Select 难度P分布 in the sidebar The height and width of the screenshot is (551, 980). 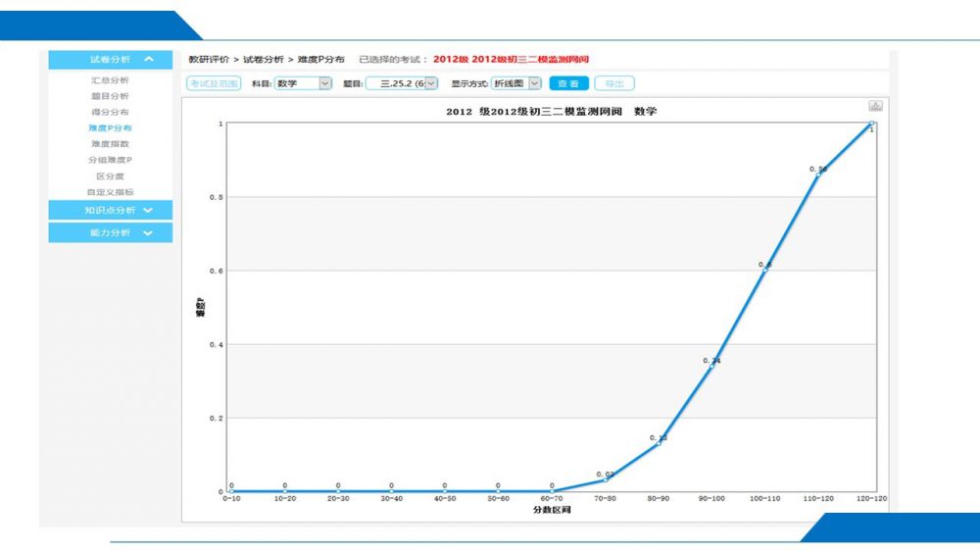coord(110,127)
